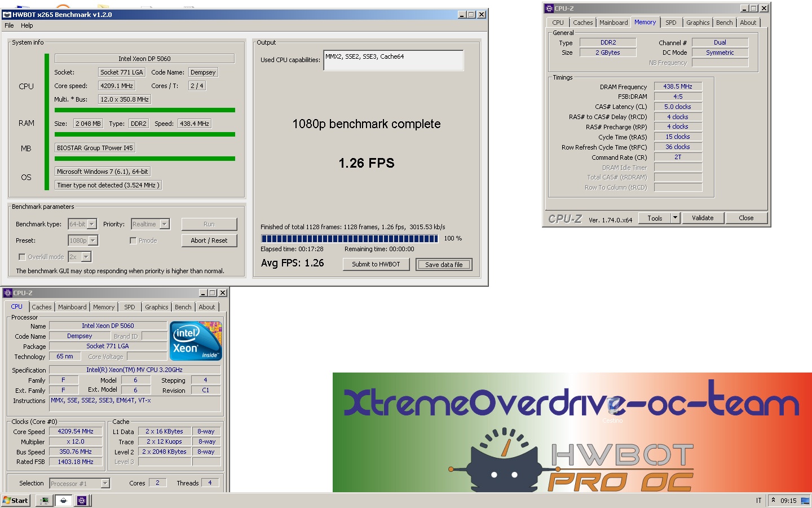The width and height of the screenshot is (812, 508).
Task: Click the Specification Intel(R) Xeon(TM) MV CPU 3.20GHz value
Action: [x=134, y=370]
